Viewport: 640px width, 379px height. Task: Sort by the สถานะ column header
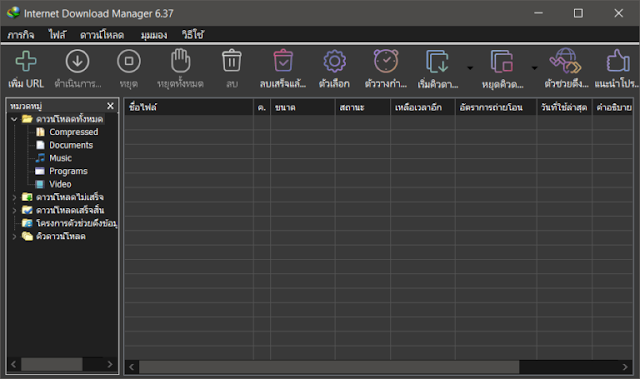point(363,107)
